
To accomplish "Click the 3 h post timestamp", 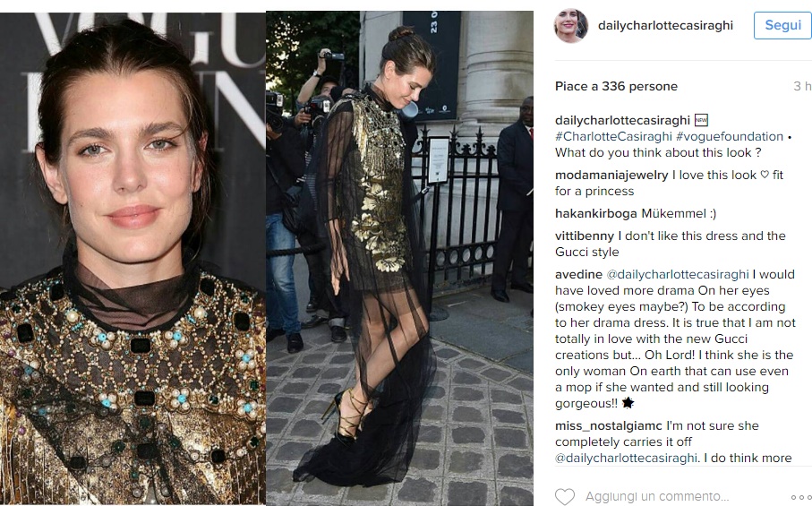I will coord(801,86).
